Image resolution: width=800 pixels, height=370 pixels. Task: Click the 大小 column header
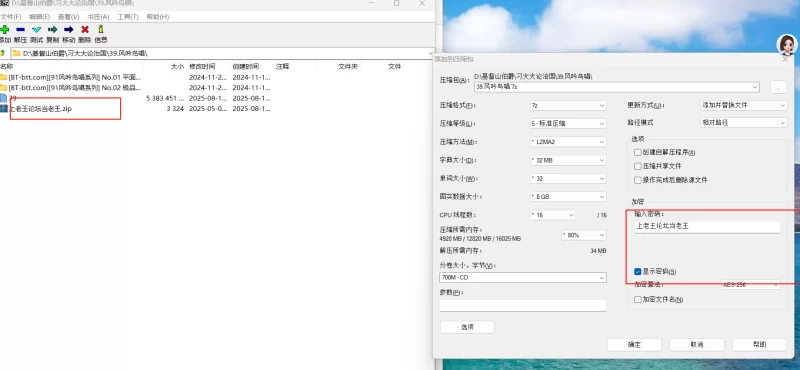[177, 66]
